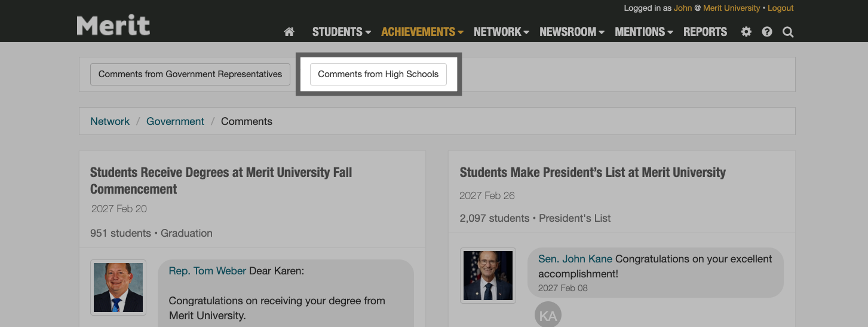Open the Fall Commencement degrees achievement title

coord(221,181)
